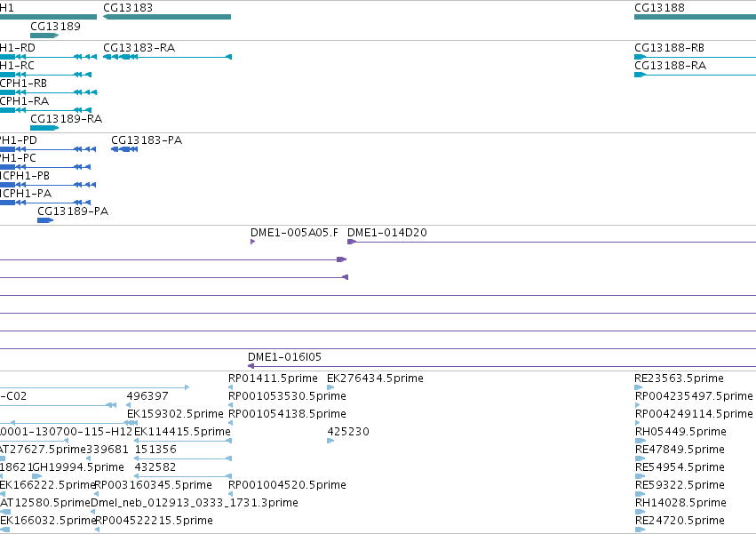Click the CG13189-PA protein feature
This screenshot has height=534, width=756.
click(x=45, y=220)
